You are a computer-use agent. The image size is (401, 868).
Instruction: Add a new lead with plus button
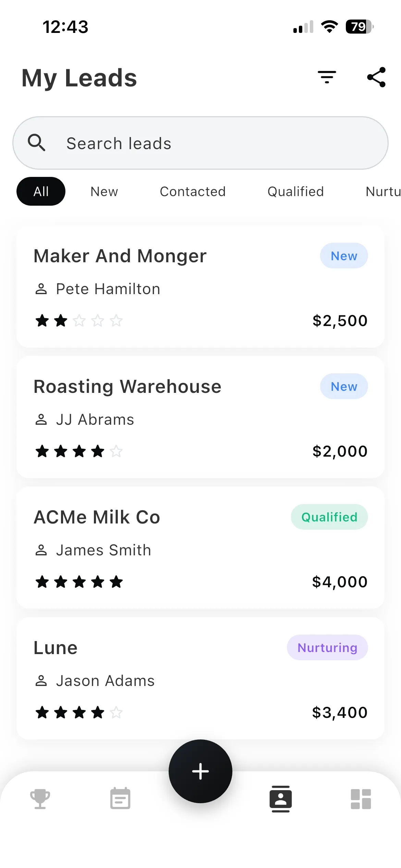[x=200, y=771]
